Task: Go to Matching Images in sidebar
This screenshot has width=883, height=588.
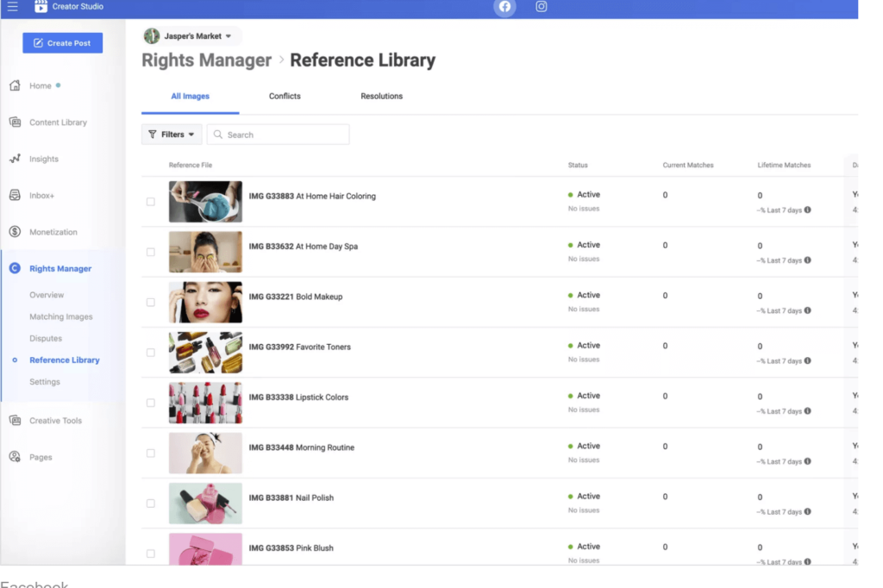Action: click(61, 317)
